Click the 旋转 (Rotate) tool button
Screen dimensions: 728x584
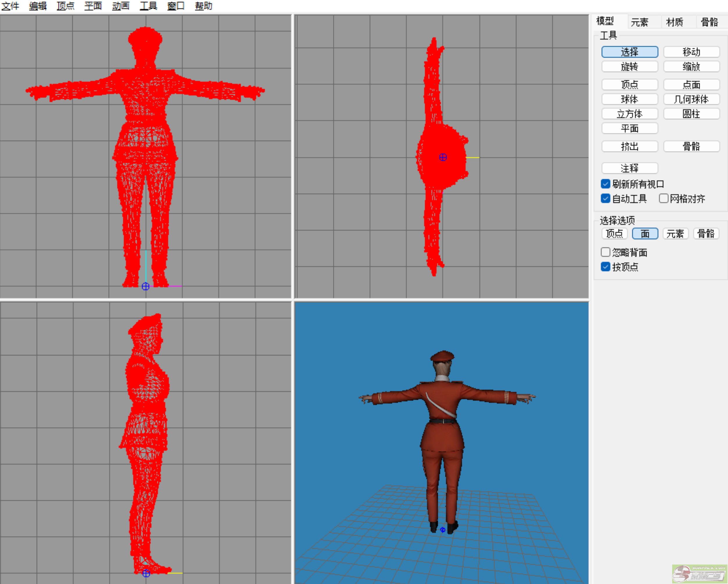click(629, 67)
